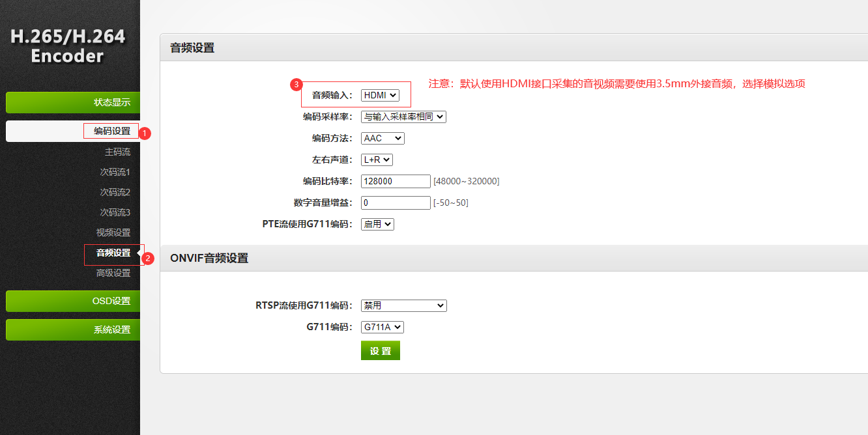Open the 编码采样率 sampling rate dropdown
Screen dimensions: 868x435
tap(403, 117)
